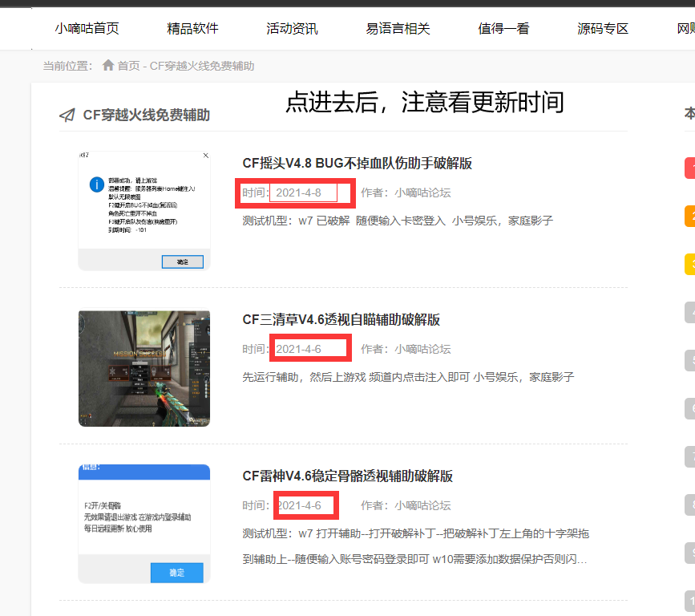Screen dimensions: 695x616
Task: Click the yellow number 3 ranking badge
Action: [x=689, y=264]
